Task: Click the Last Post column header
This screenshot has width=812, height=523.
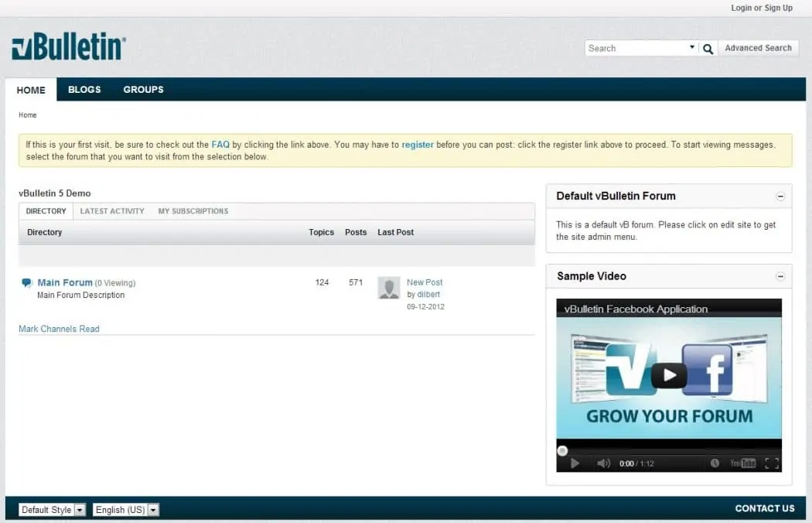Action: [396, 232]
